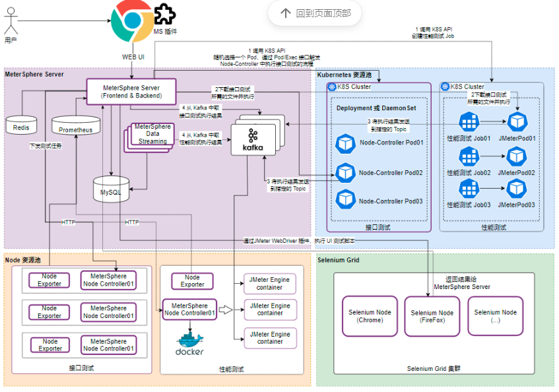The image size is (559, 392).
Task: Click the MeterSphere Data Streaming box
Action: pos(152,134)
